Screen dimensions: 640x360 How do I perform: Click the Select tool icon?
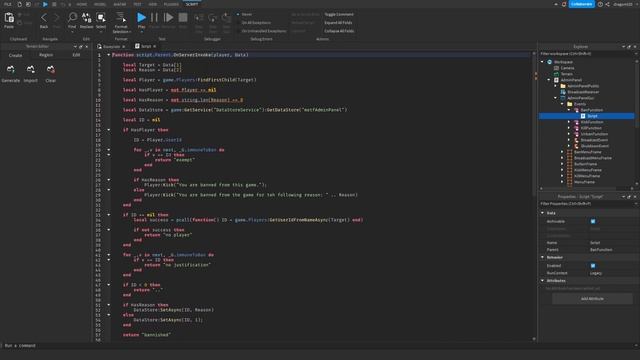click(101, 17)
